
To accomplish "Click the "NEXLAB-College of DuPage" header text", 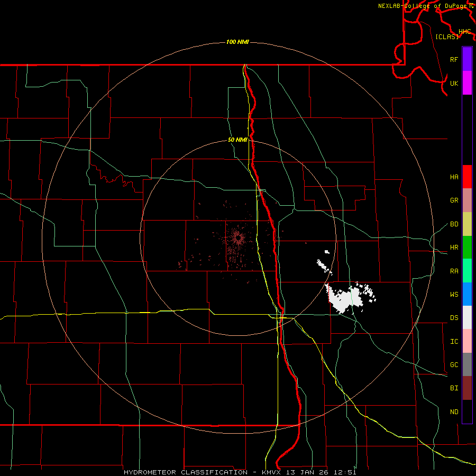I will point(422,6).
